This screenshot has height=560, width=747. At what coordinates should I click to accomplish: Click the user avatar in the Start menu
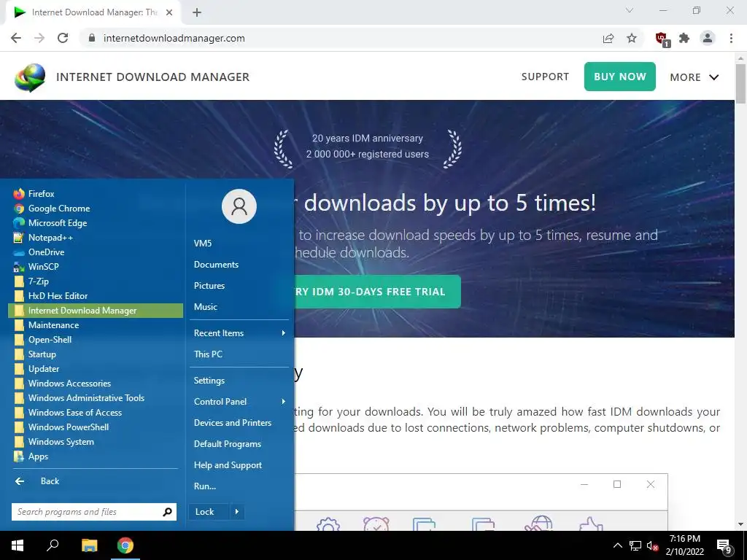[x=239, y=206]
